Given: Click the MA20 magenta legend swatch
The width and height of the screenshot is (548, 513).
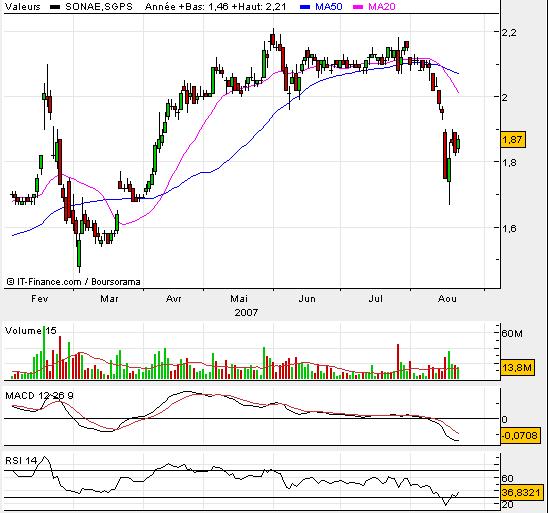Looking at the screenshot, I should click(x=358, y=7).
